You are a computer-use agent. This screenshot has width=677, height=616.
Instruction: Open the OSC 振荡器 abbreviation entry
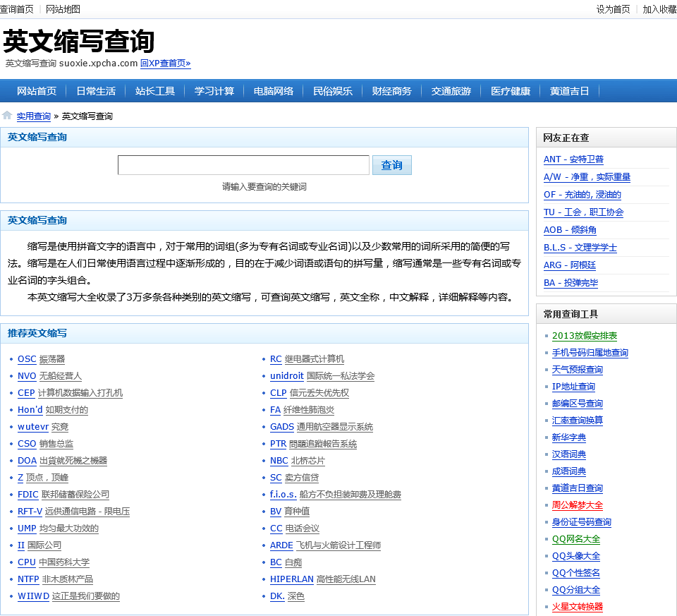pos(27,359)
